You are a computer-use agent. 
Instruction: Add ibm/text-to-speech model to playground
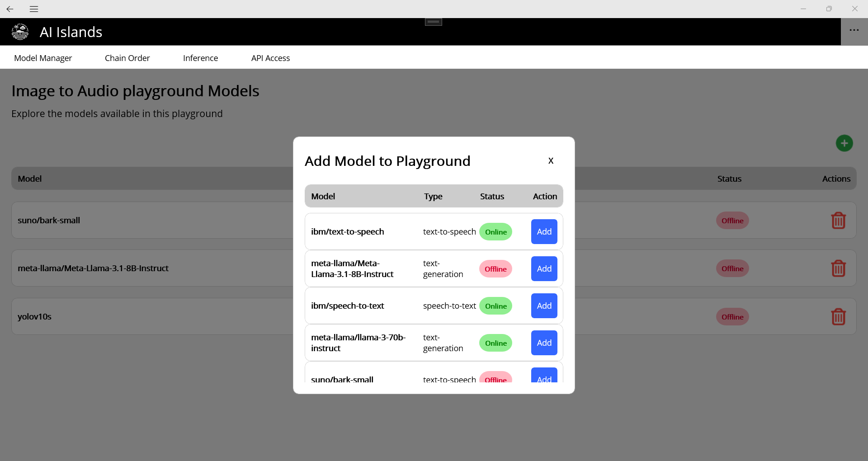point(544,231)
